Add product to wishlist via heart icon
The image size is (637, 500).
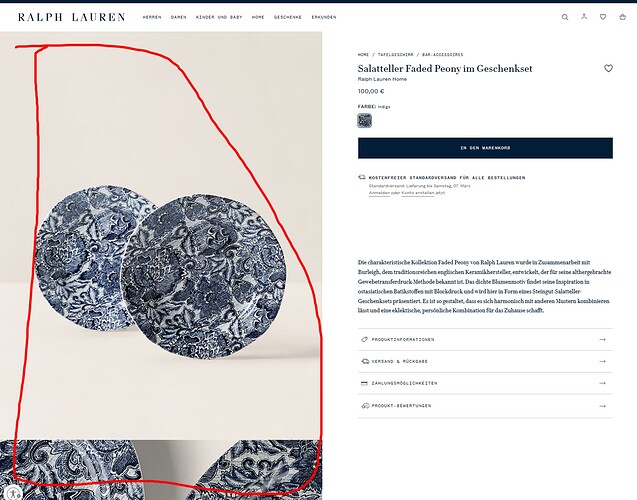coord(608,68)
